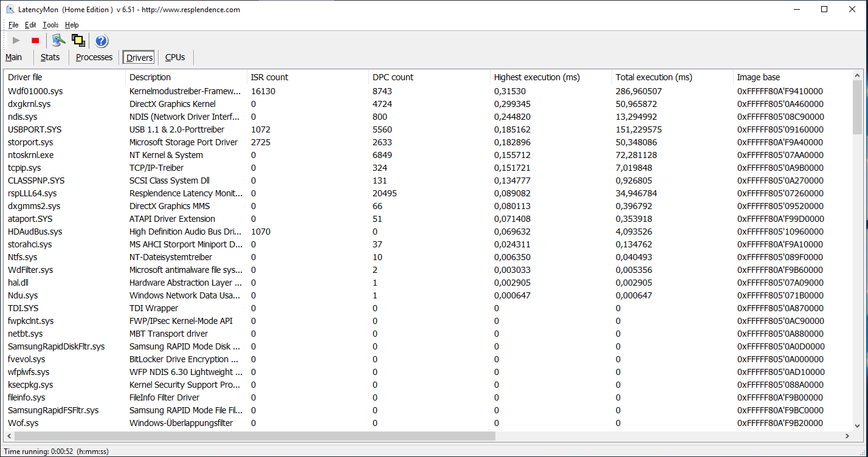The height and width of the screenshot is (457, 868).
Task: Click the LatencyMon title bar app icon
Action: tap(10, 9)
